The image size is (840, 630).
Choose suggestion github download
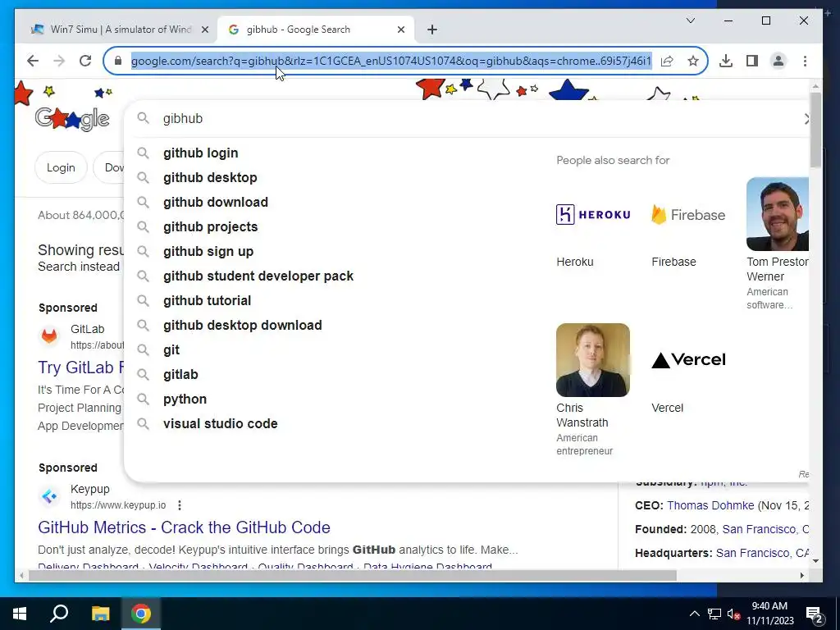coord(216,202)
